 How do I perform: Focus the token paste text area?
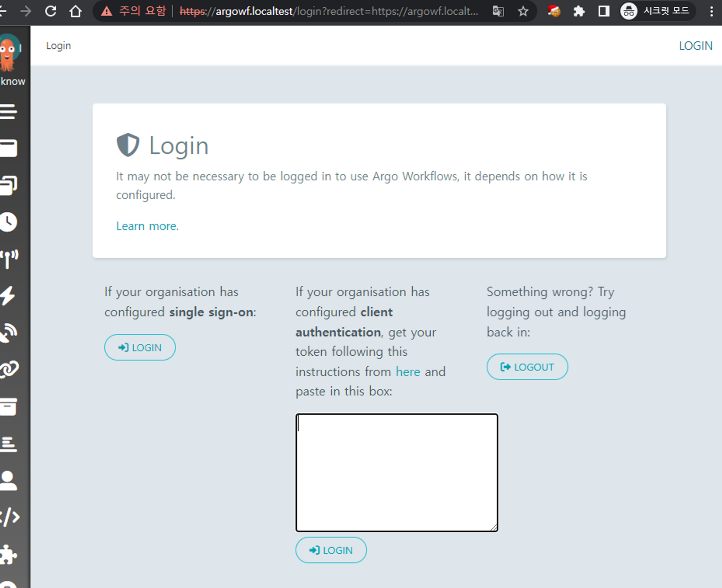tap(396, 473)
